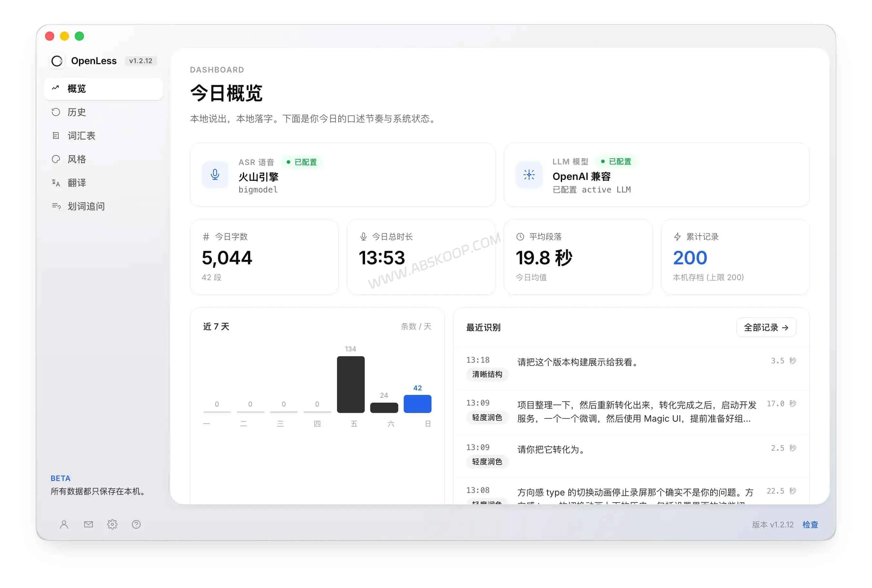Open the user account icon
This screenshot has width=872, height=588.
click(x=64, y=524)
